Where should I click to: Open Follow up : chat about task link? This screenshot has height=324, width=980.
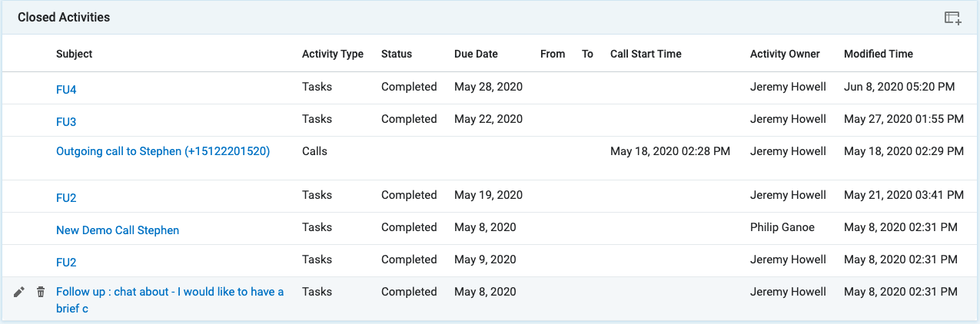coord(170,299)
